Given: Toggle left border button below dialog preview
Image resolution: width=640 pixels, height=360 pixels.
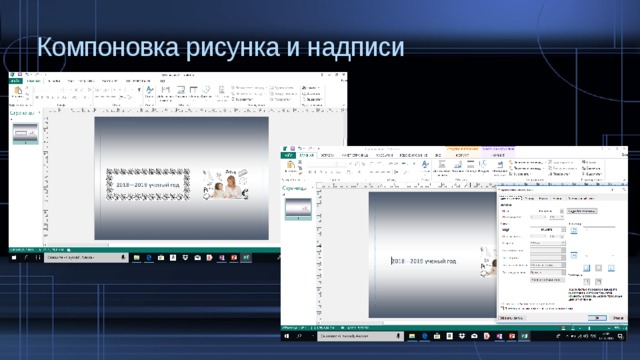Looking at the screenshot, I should 587,268.
